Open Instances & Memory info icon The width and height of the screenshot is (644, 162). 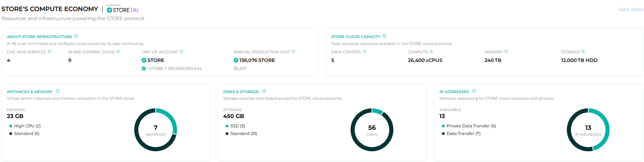tap(58, 91)
